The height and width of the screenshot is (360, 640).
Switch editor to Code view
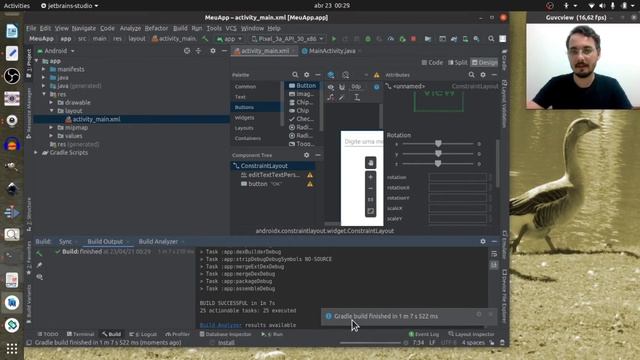[x=432, y=62]
